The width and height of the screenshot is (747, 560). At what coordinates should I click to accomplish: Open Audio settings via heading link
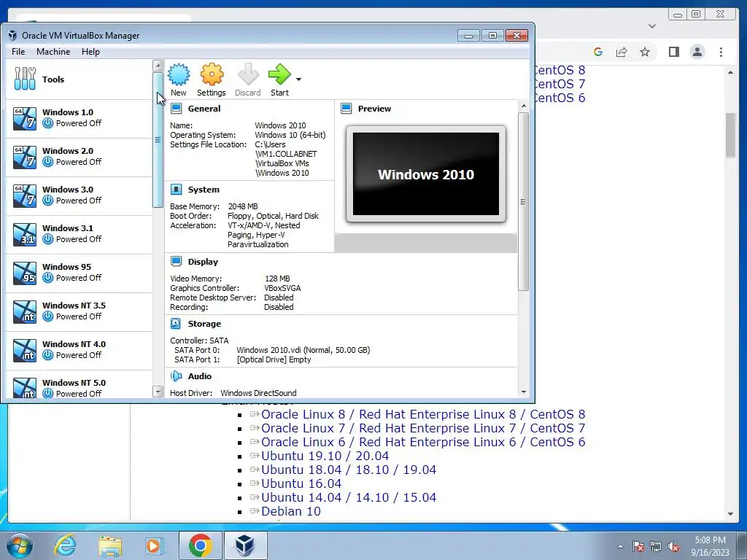(x=200, y=376)
